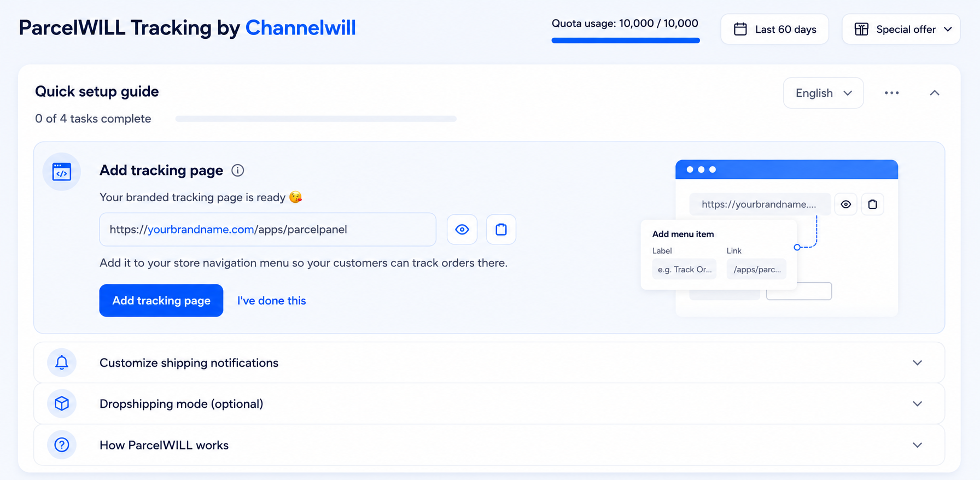Collapse the Quick setup guide with the up chevron

point(935,93)
